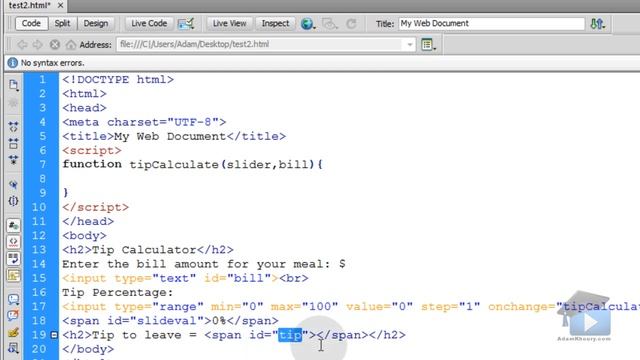This screenshot has height=360, width=640.
Task: Toggle Syntax Error Alerts in Info Bar
Action: pos(13,276)
